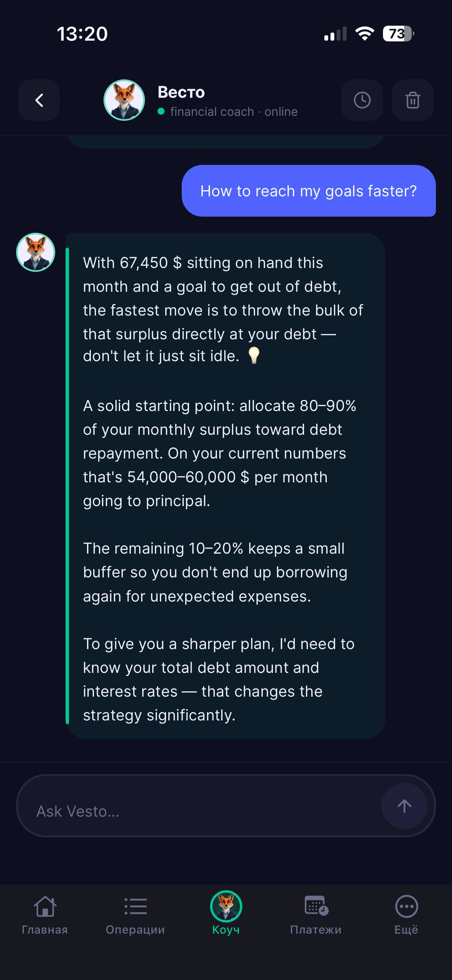Tap the 13:20 clock in status bar
This screenshot has height=980, width=452.
[x=82, y=34]
